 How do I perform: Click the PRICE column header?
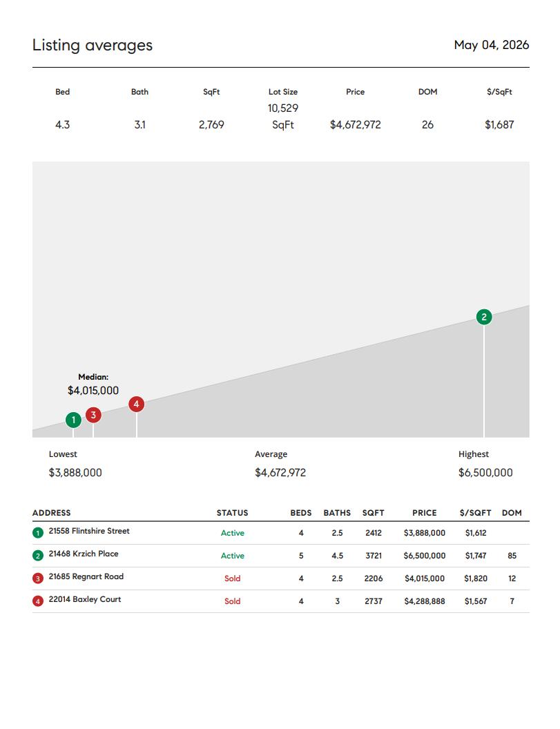(425, 513)
